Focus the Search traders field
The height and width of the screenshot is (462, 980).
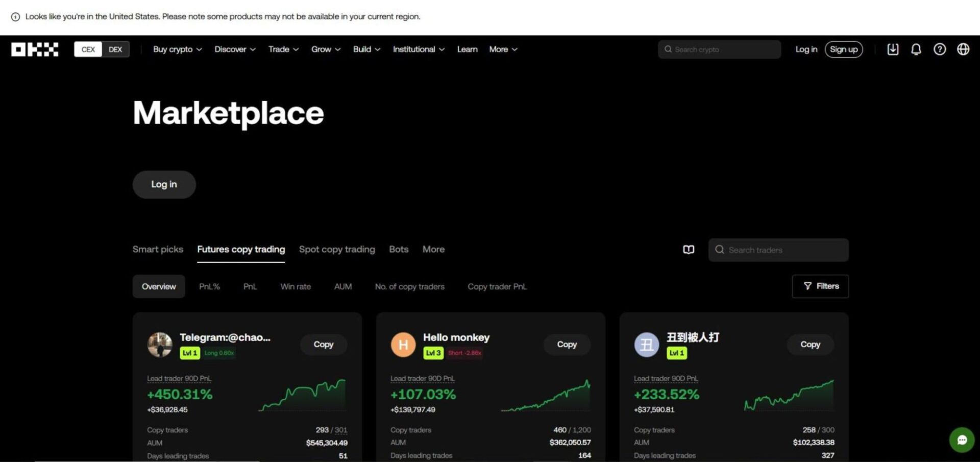click(x=778, y=250)
